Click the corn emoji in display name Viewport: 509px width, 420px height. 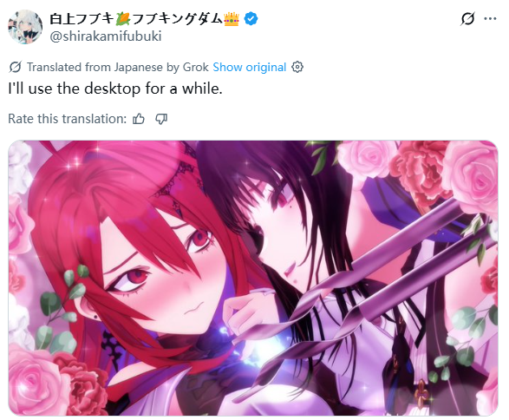point(123,19)
